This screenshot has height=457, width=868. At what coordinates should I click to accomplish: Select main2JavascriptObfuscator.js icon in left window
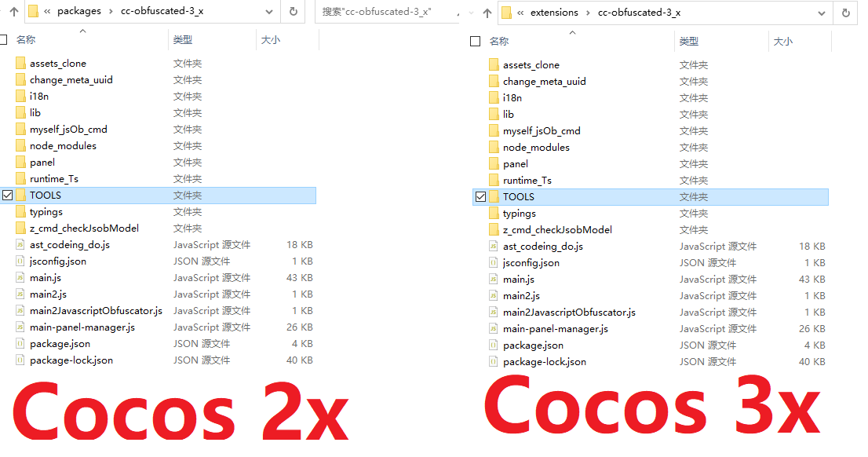pos(20,310)
